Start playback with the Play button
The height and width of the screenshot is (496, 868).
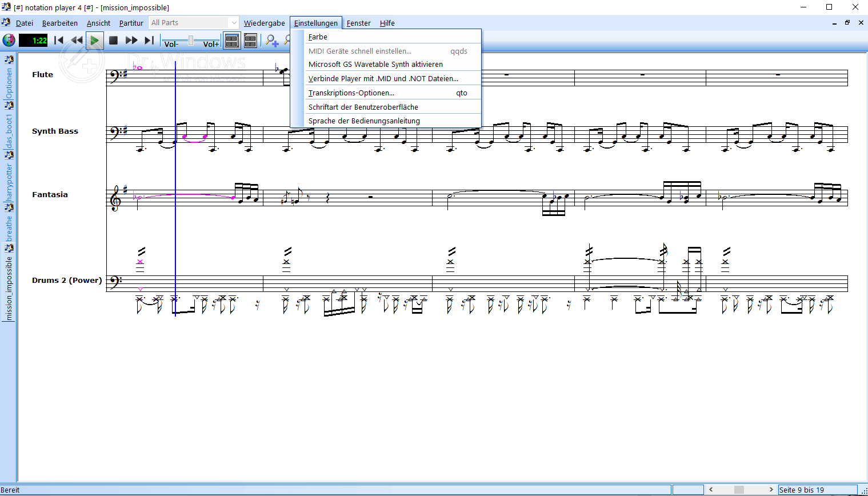click(95, 41)
